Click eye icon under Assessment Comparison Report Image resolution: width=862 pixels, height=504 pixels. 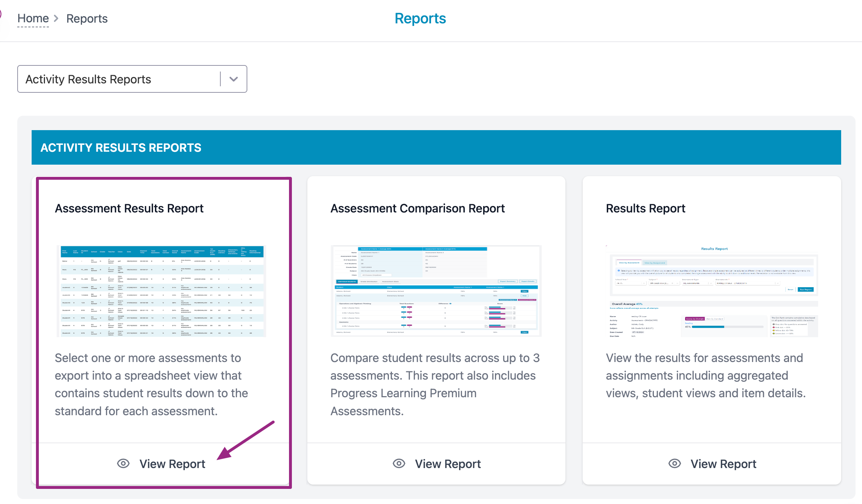coord(399,463)
